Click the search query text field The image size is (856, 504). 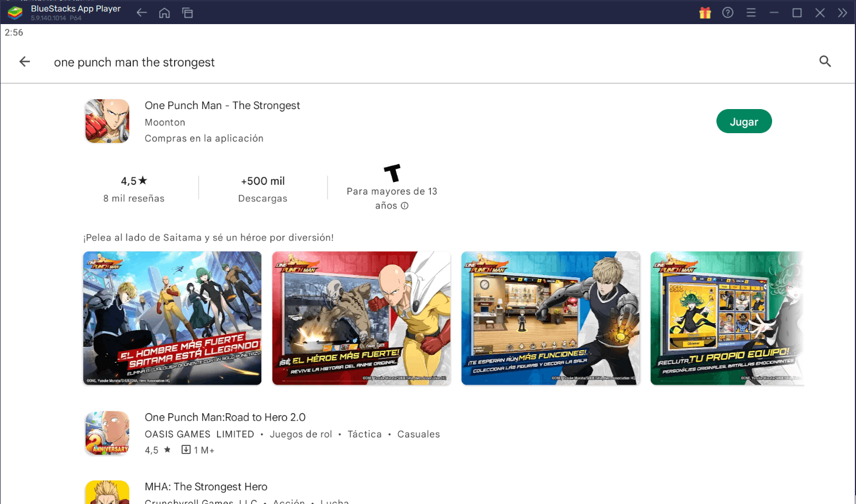[x=134, y=62]
